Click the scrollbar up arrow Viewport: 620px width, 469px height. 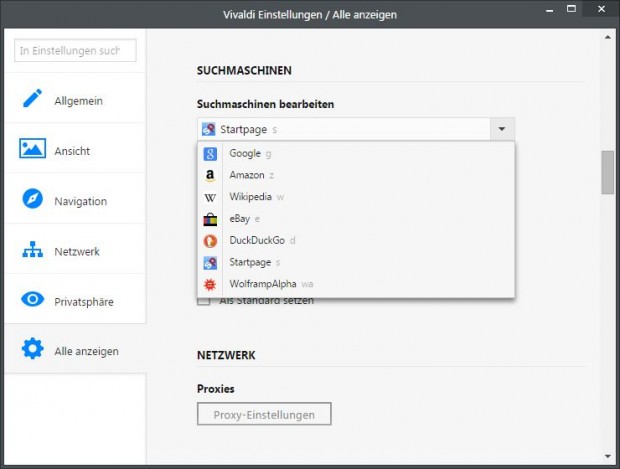tap(607, 37)
